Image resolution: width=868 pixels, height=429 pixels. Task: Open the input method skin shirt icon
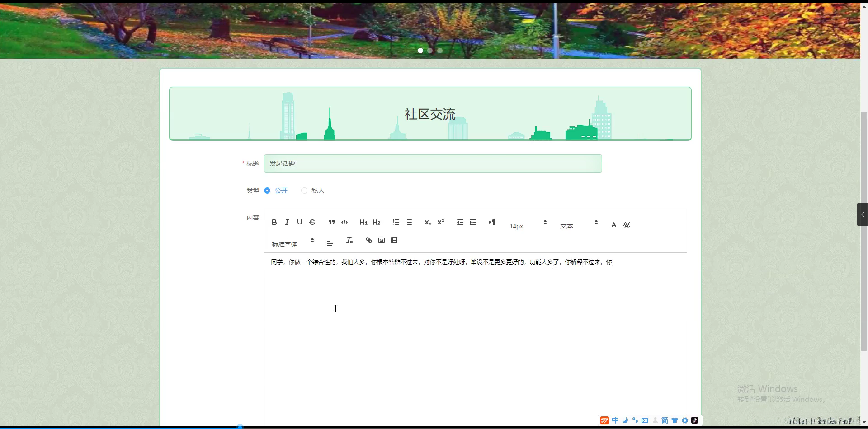[x=675, y=420]
